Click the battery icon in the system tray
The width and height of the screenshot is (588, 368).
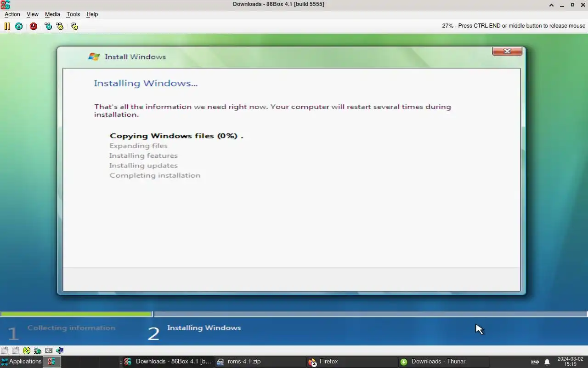535,362
